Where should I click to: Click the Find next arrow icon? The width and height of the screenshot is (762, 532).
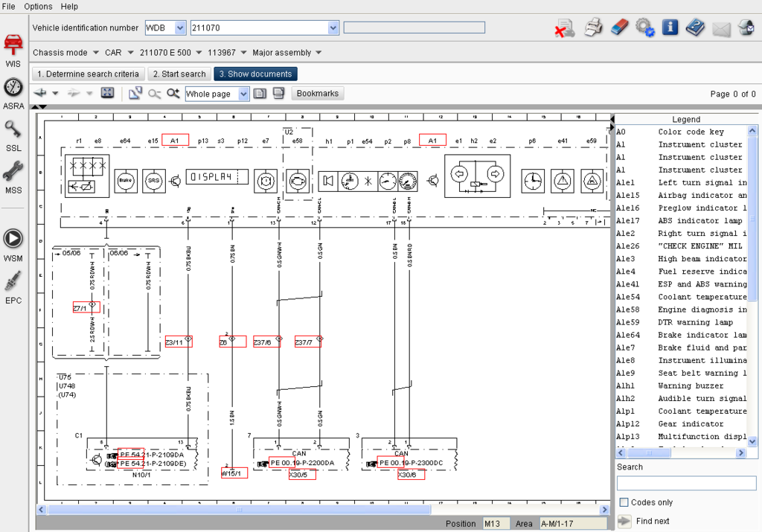coord(624,522)
